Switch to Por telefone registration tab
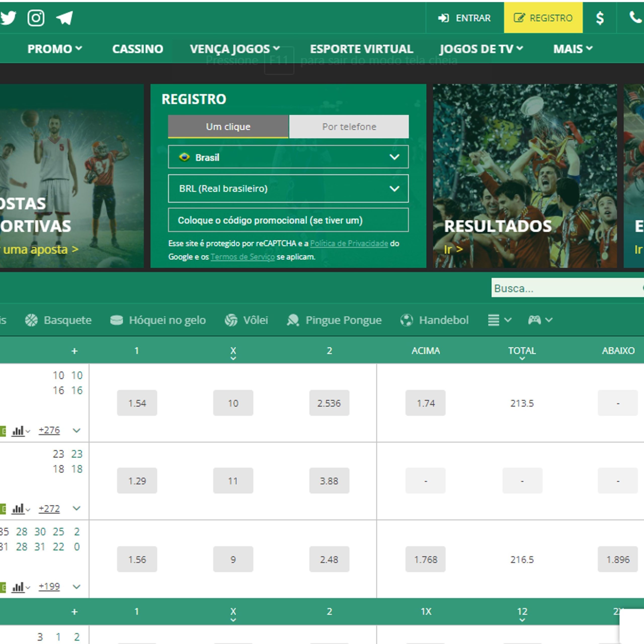The image size is (644, 644). (x=349, y=127)
